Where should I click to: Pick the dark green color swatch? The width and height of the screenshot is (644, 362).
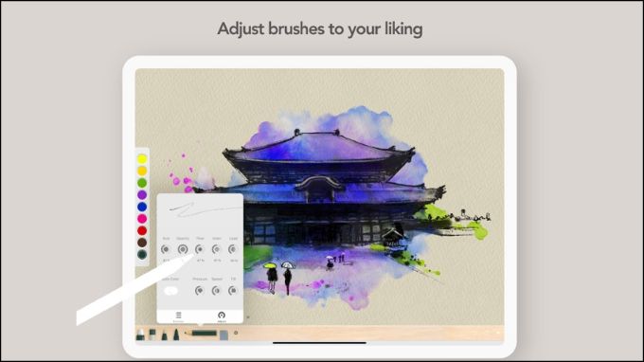[142, 254]
